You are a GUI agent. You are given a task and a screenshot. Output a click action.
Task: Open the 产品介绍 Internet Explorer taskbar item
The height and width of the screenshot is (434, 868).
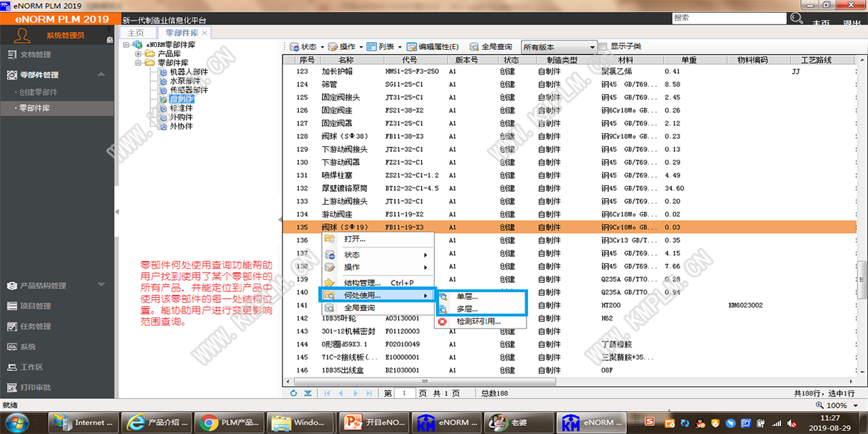157,422
